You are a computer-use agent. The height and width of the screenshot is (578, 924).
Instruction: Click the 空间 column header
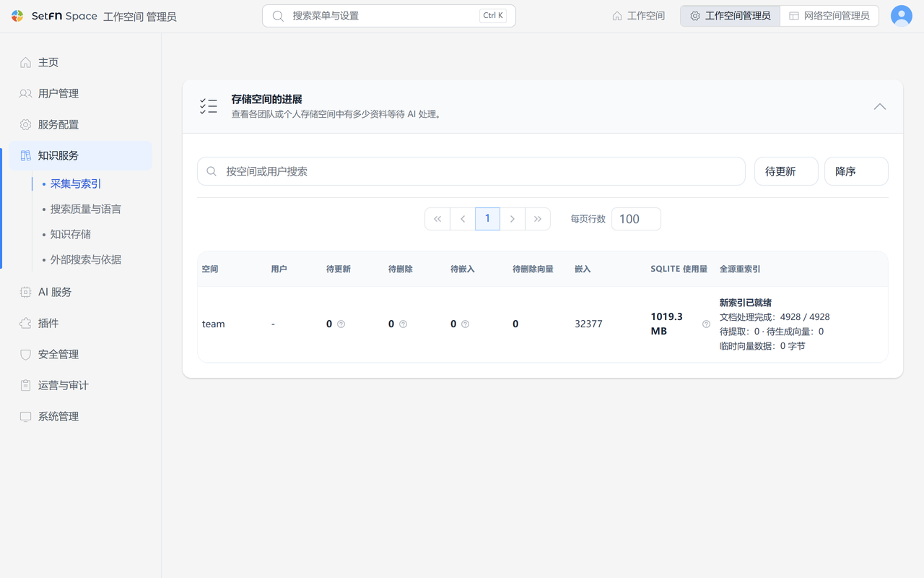click(210, 269)
